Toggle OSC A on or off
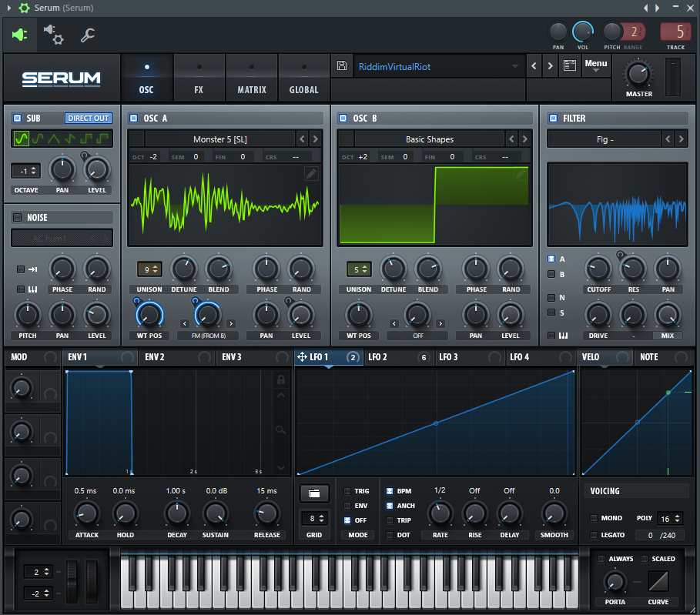This screenshot has width=700, height=615. [x=133, y=119]
